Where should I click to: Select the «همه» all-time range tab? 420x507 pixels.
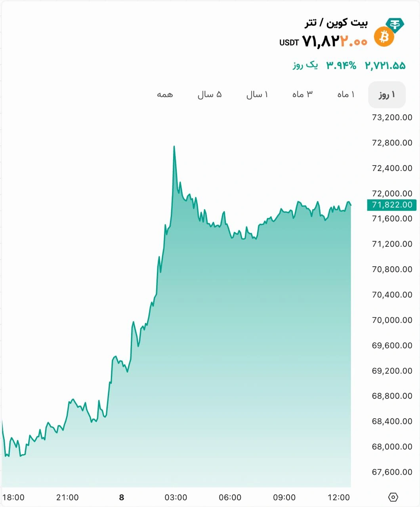point(165,95)
